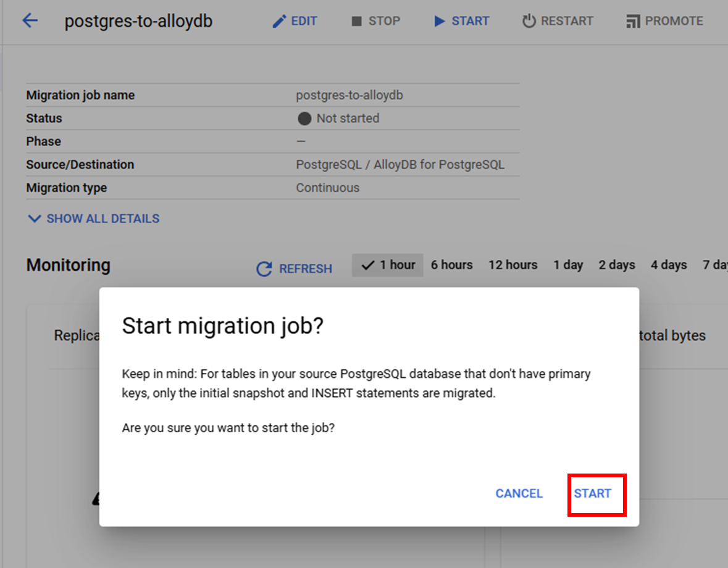Click the STOP label in the toolbar
Viewport: 728px width, 568px height.
[x=384, y=21]
